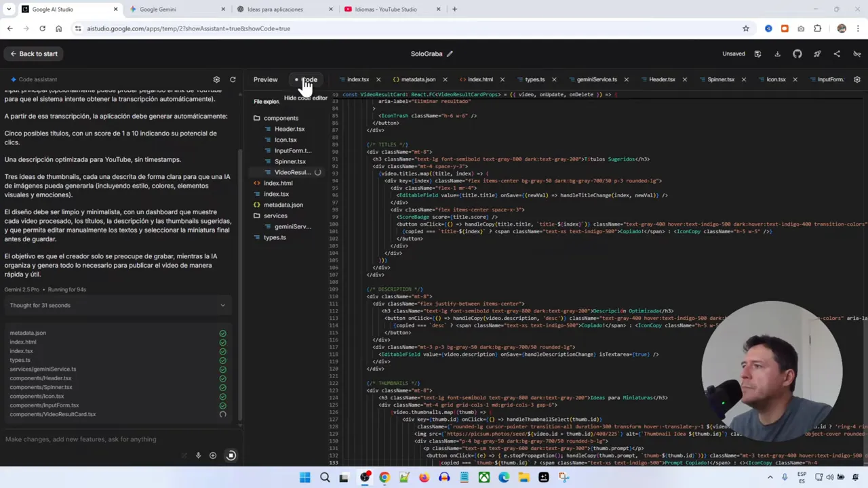
Task: Open the GitHub integration icon
Action: [x=797, y=54]
